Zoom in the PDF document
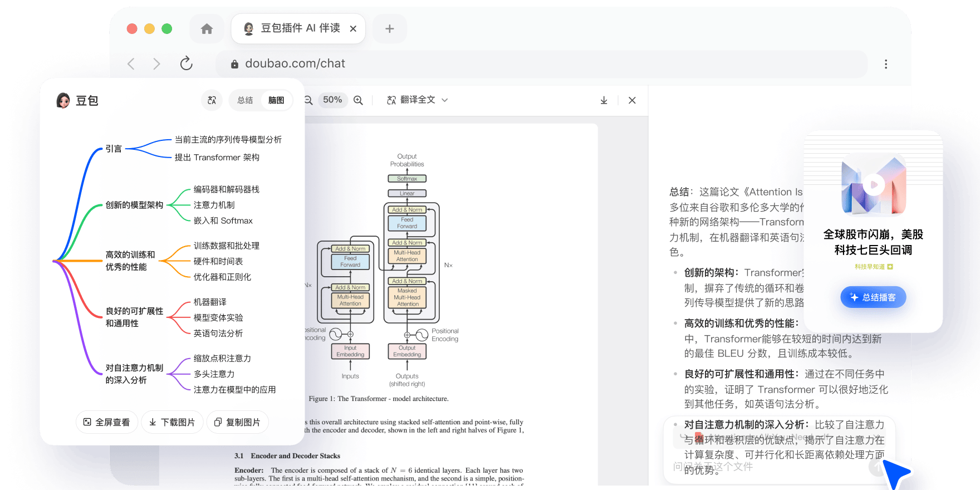The height and width of the screenshot is (490, 980). [x=358, y=100]
